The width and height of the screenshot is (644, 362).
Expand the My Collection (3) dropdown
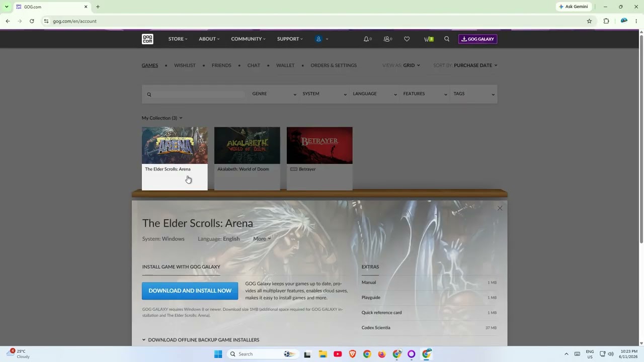coord(162,118)
